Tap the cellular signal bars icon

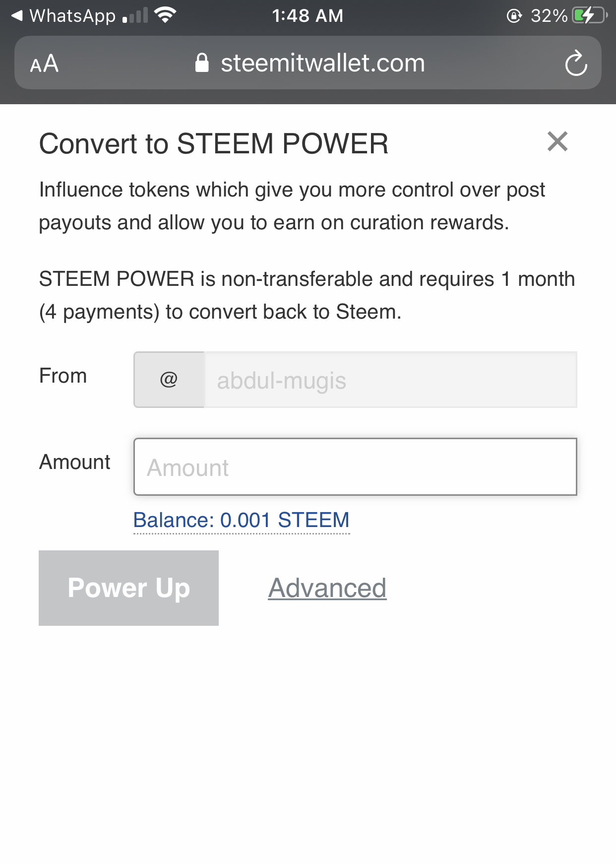click(135, 16)
